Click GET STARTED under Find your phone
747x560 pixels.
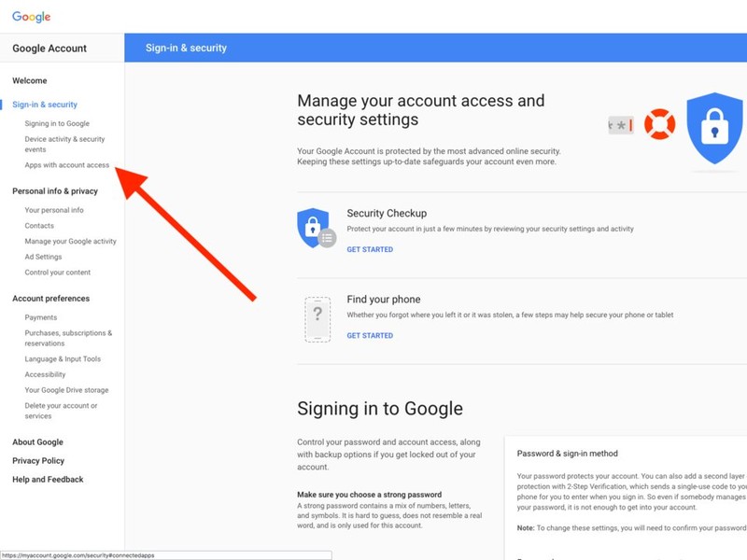[x=370, y=336]
